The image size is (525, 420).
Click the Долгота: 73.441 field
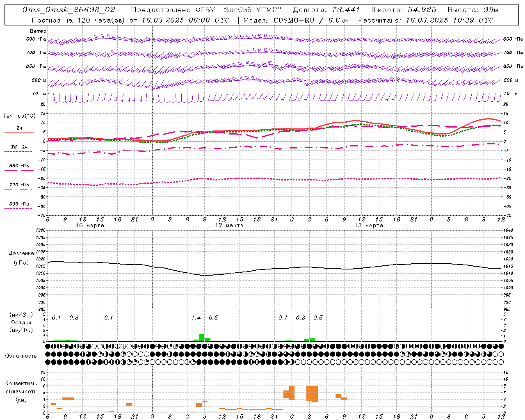point(326,9)
